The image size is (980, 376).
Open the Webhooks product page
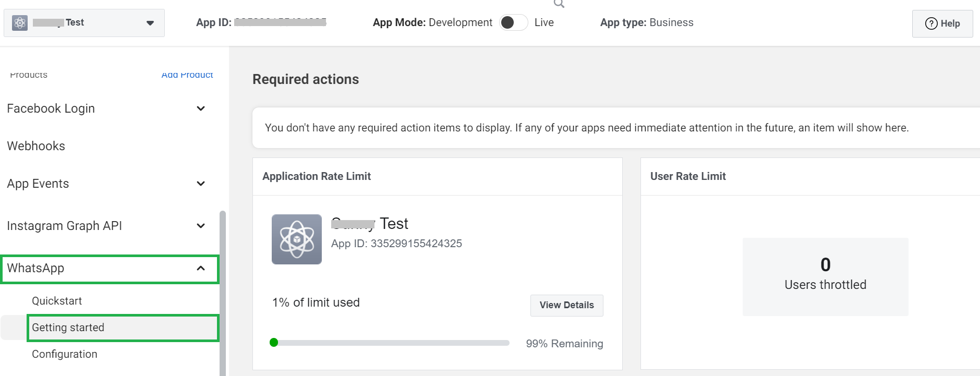36,146
